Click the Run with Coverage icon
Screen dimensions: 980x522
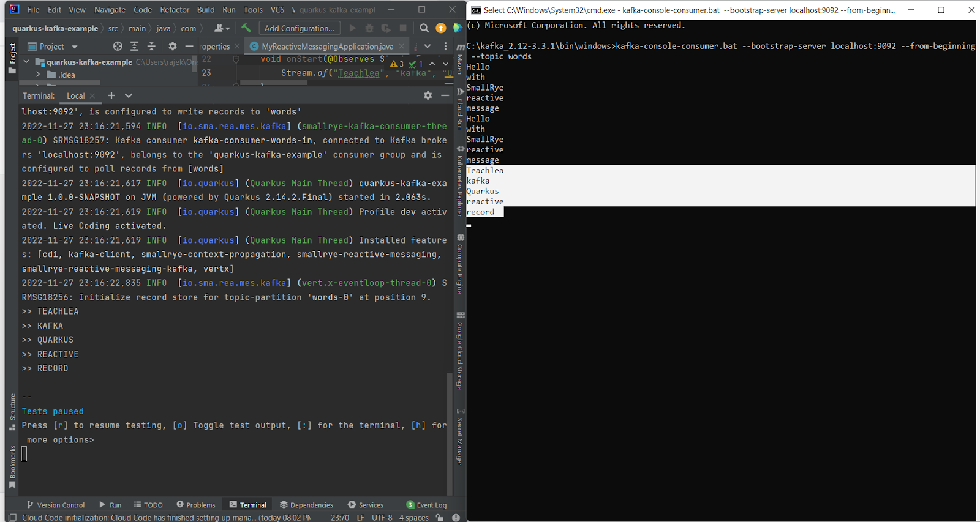[x=385, y=28]
